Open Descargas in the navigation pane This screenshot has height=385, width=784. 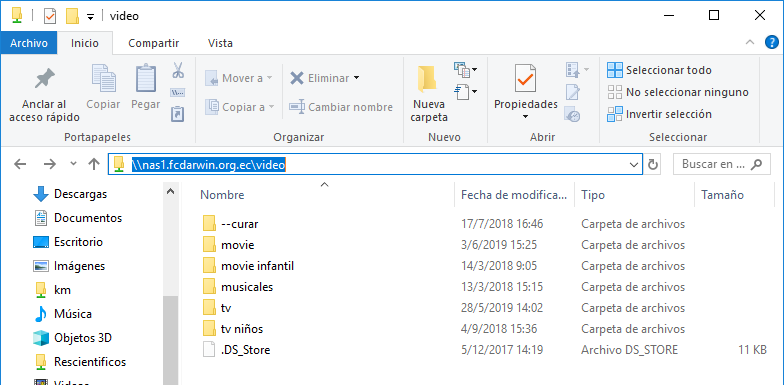point(80,194)
